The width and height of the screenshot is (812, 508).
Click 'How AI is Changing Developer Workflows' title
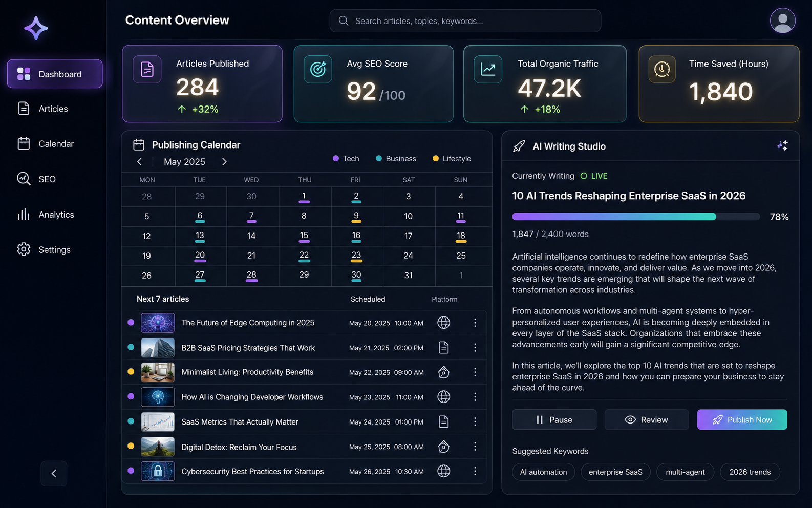pos(252,397)
